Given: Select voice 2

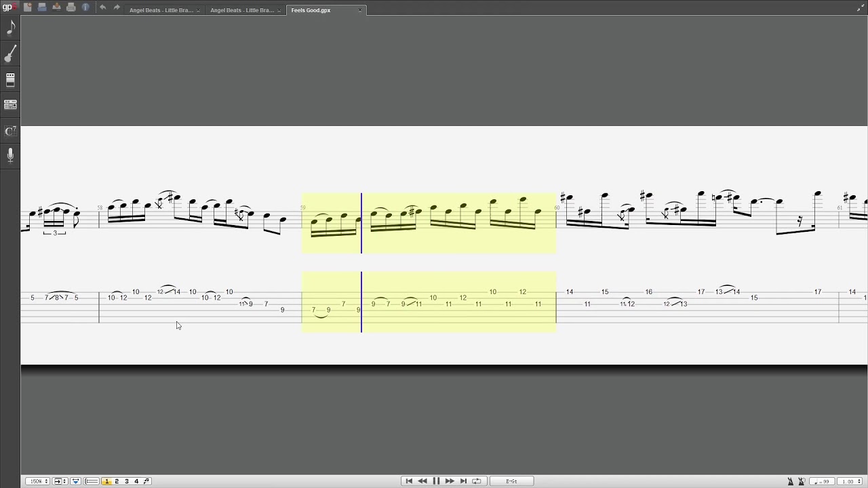Looking at the screenshot, I should point(117,481).
